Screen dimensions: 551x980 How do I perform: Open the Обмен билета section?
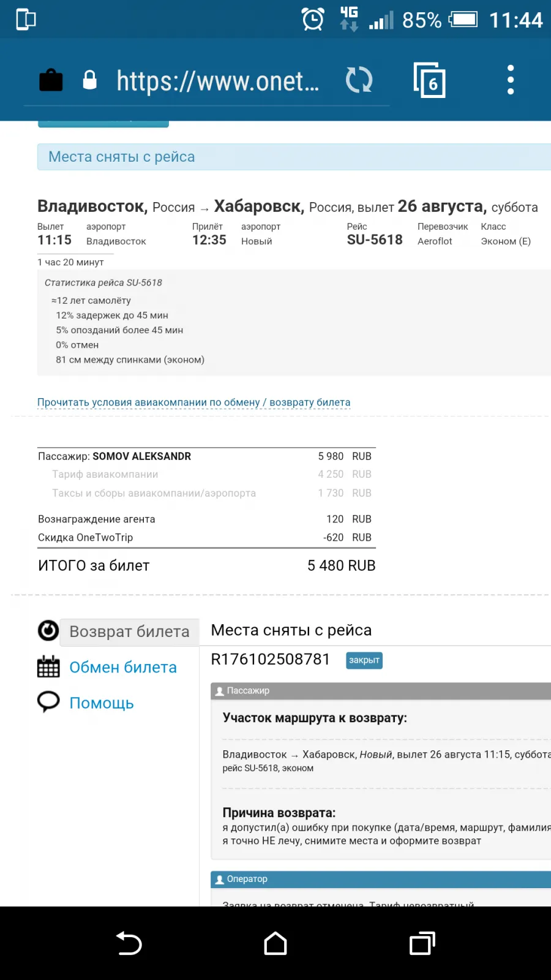coord(123,668)
